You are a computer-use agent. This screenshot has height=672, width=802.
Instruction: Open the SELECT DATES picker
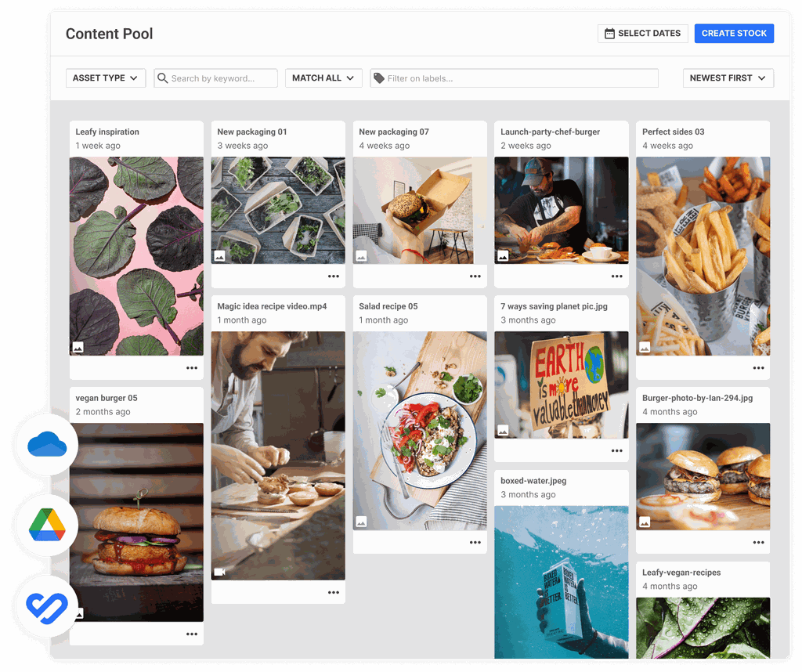click(x=642, y=34)
